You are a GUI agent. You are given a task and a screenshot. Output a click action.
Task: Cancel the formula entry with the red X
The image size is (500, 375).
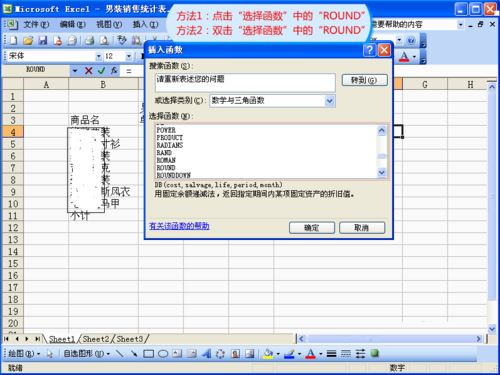point(88,71)
